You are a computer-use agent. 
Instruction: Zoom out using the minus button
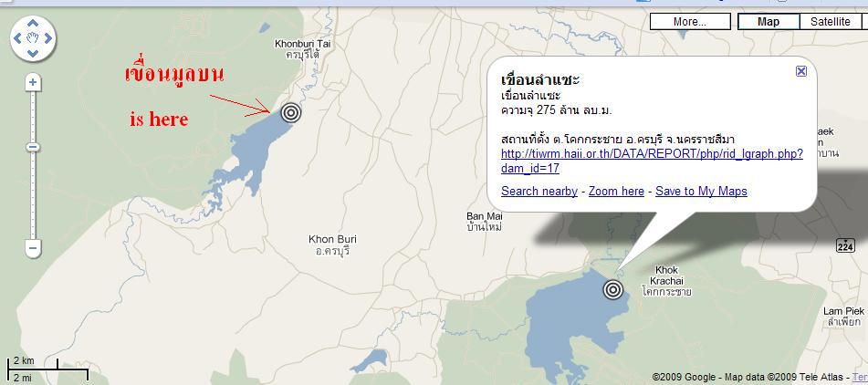point(33,248)
